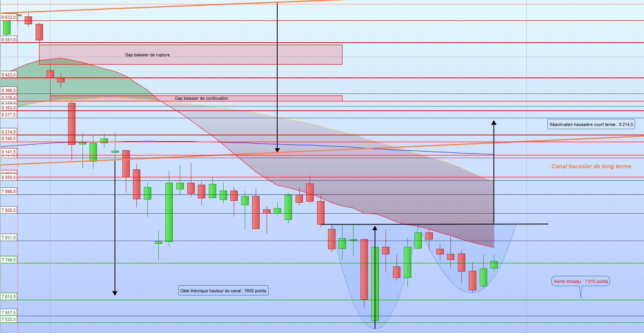Select the 7 831,0 price label

9,238
